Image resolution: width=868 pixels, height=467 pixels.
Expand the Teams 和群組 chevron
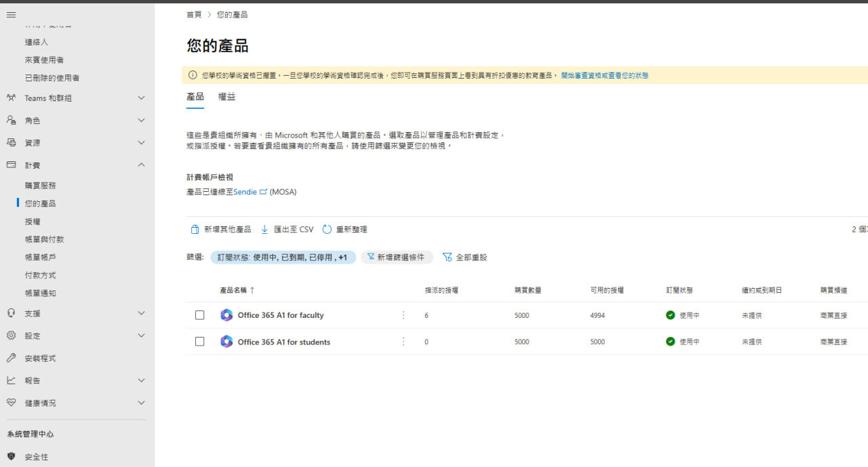(141, 98)
